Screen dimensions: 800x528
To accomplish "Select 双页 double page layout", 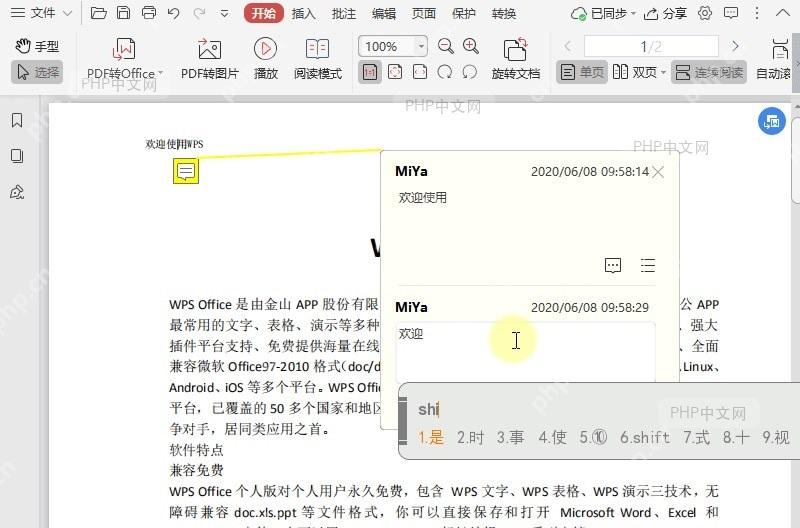I will click(635, 72).
